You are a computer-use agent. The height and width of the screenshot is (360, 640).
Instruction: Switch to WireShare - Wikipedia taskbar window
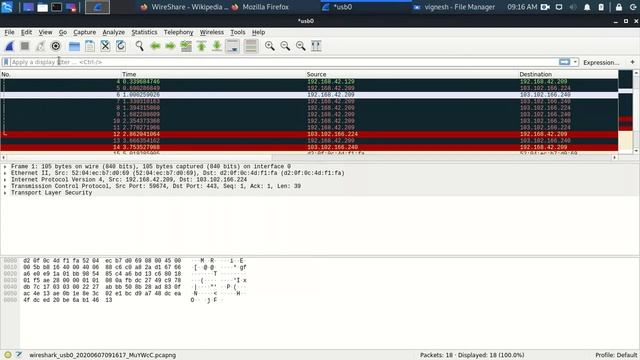pyautogui.click(x=184, y=7)
